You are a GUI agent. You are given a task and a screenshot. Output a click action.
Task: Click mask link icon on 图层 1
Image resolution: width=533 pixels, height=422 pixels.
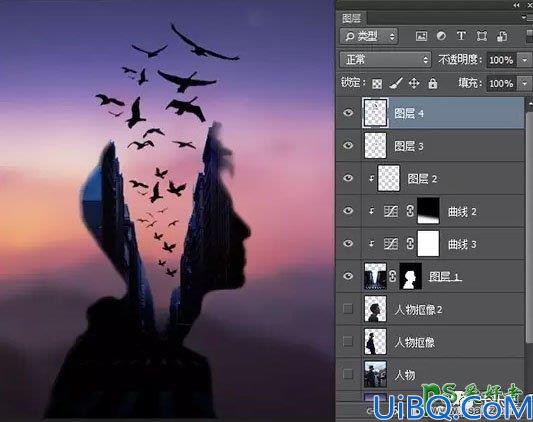[392, 276]
